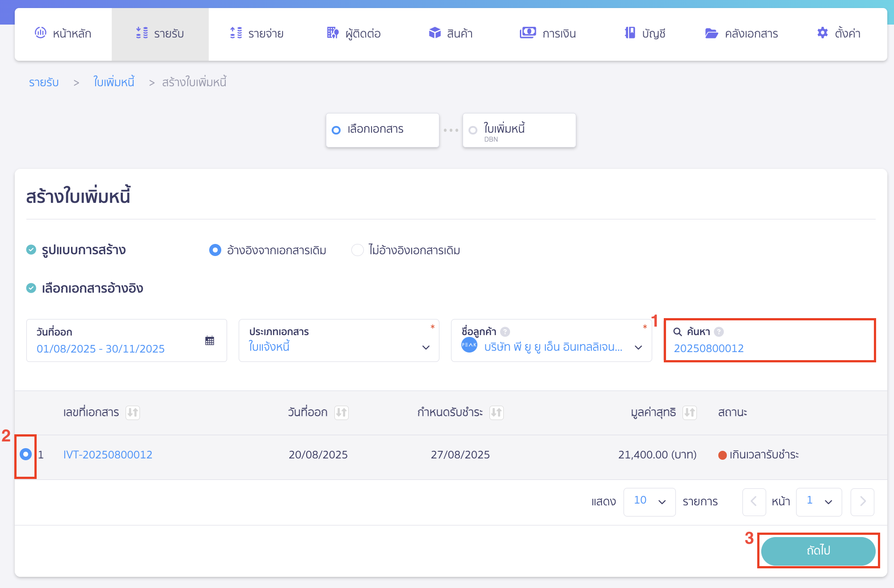Click help icon beside ค้นหา label
This screenshot has height=588, width=894.
(719, 332)
